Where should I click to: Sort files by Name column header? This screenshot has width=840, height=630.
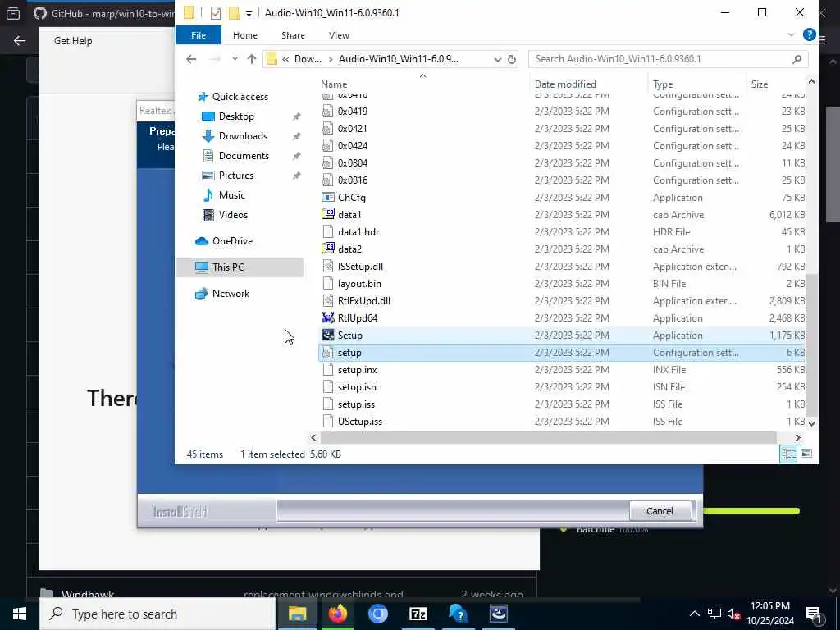click(334, 84)
